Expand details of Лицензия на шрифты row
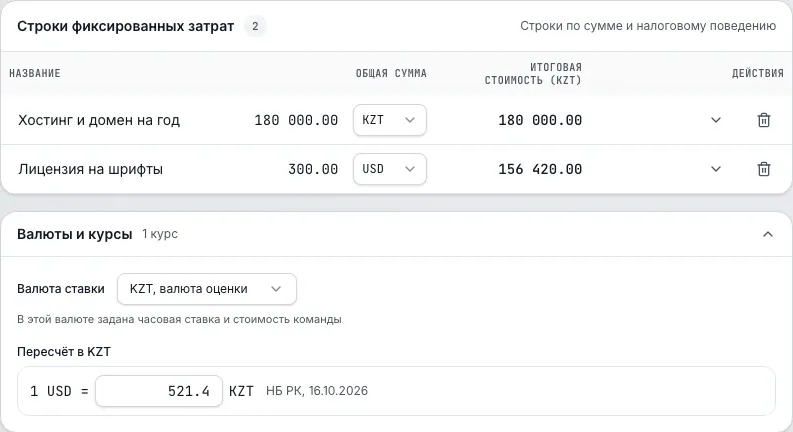The image size is (793, 432). click(x=716, y=169)
